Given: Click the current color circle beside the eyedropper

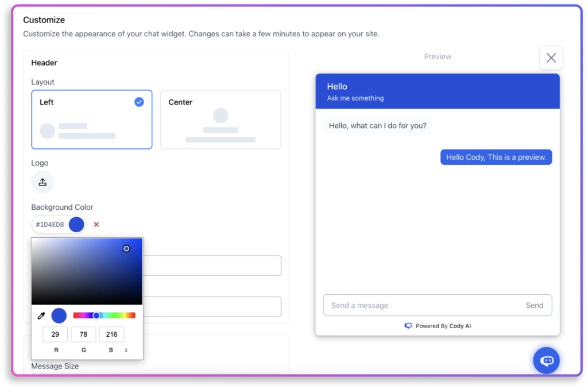Looking at the screenshot, I should pos(59,315).
